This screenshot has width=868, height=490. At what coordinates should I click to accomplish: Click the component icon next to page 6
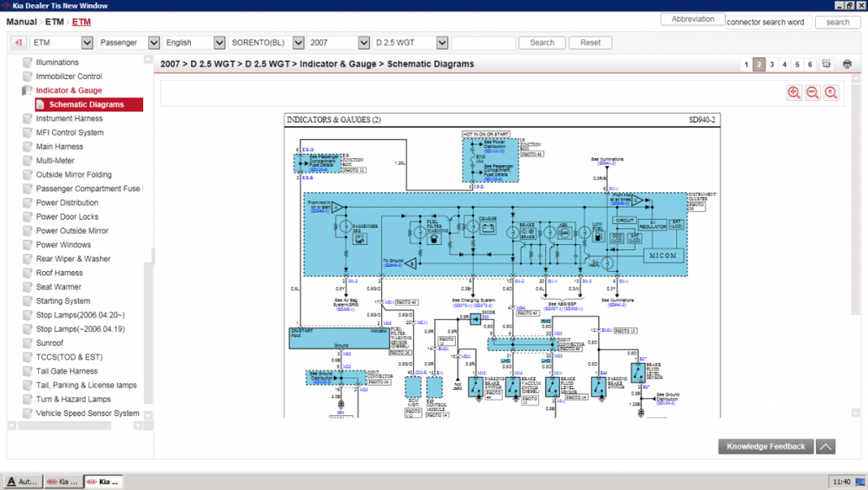[x=827, y=64]
